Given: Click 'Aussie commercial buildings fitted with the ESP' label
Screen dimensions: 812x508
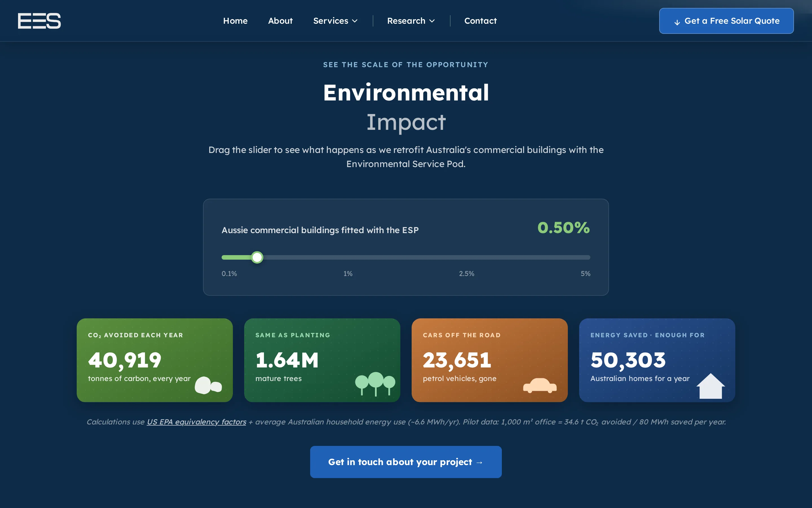Looking at the screenshot, I should pos(320,230).
